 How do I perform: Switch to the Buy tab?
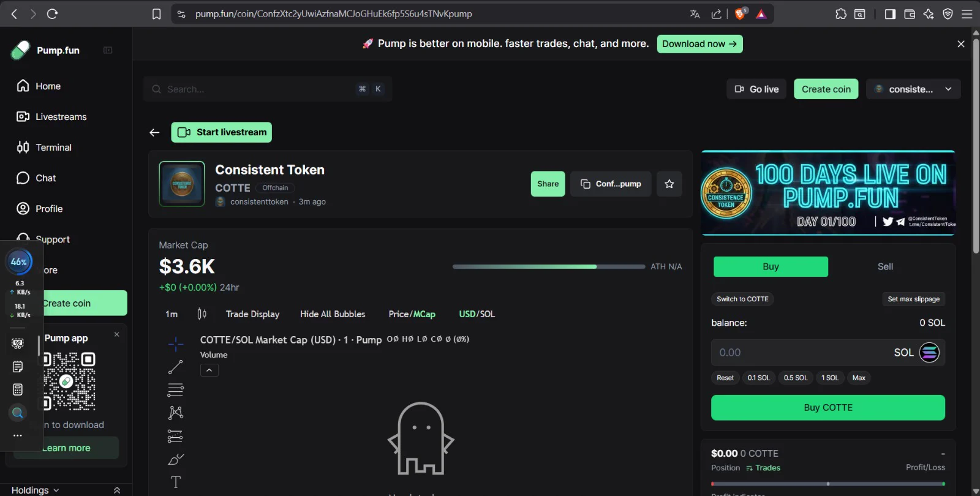771,266
